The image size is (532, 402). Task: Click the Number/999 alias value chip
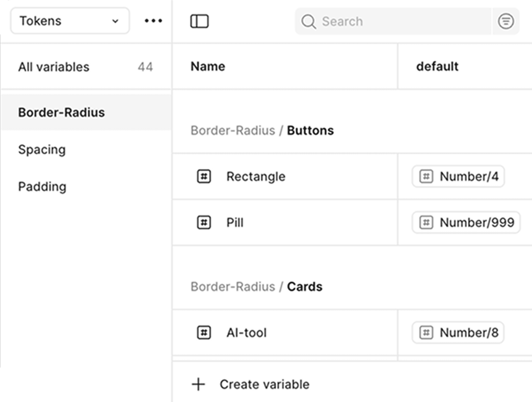pos(466,222)
